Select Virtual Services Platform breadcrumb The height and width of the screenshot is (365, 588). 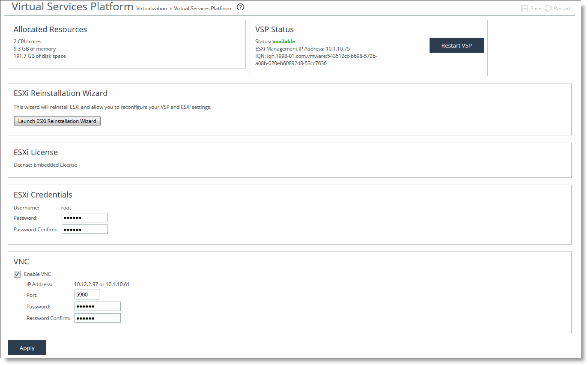[203, 9]
